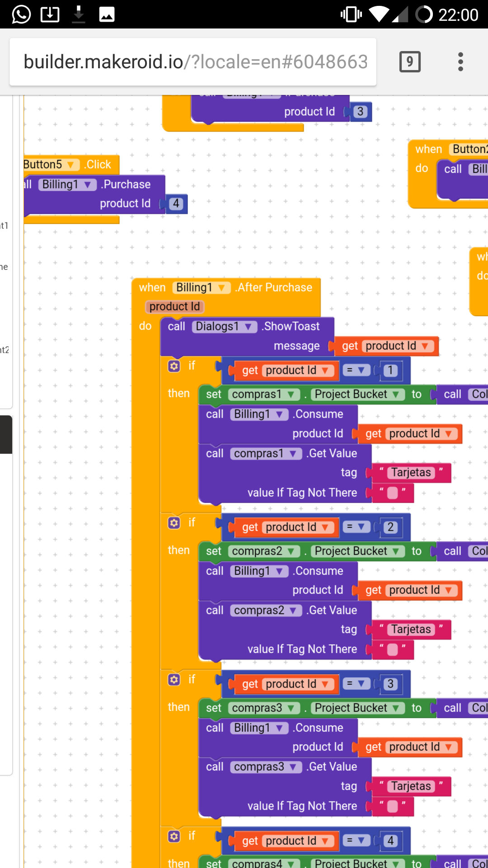Select the number block with value 1
The height and width of the screenshot is (868, 488).
(x=390, y=371)
